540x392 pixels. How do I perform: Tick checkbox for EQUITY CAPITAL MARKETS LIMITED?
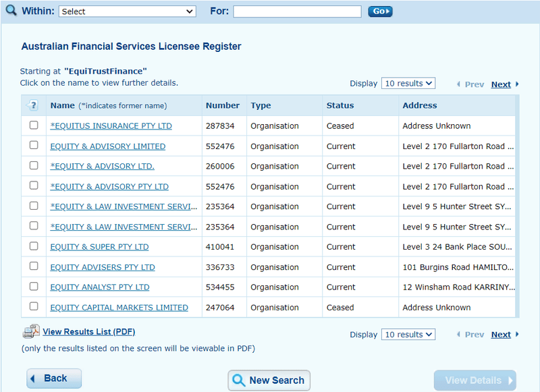coord(34,306)
